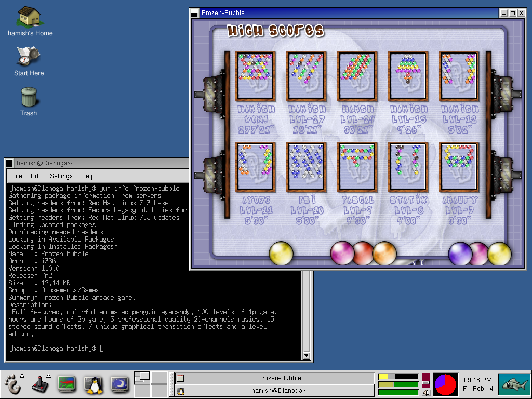Screen dimensions: 532x399
Task: Click the moon screensaver panel launcher
Action: pos(119,385)
